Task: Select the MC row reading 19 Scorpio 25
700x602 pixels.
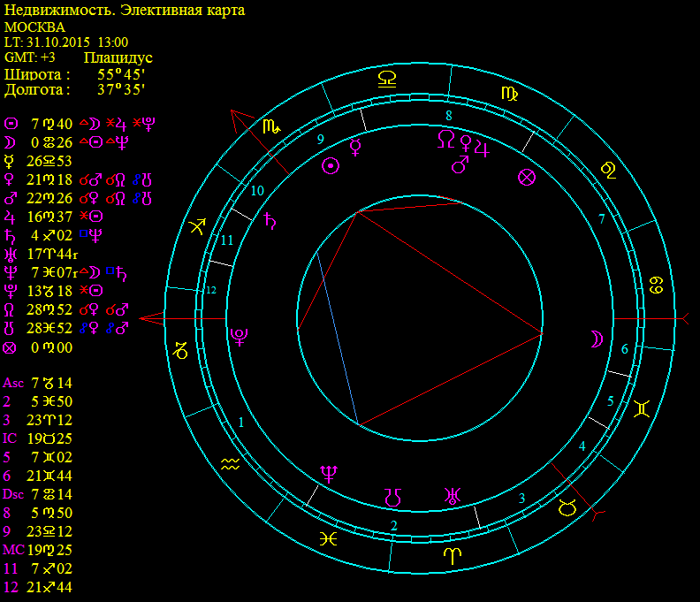Action: coord(37,550)
